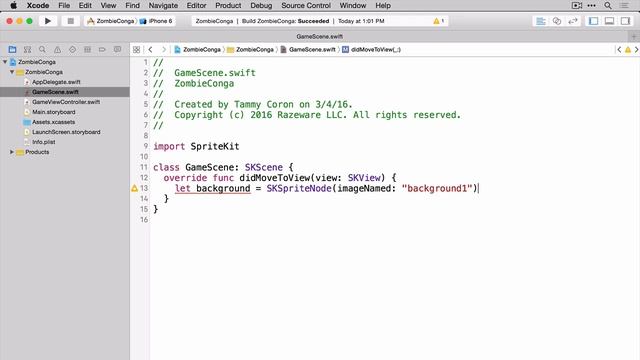This screenshot has height=360, width=640.
Task: Open the Product menu
Action: [228, 5]
